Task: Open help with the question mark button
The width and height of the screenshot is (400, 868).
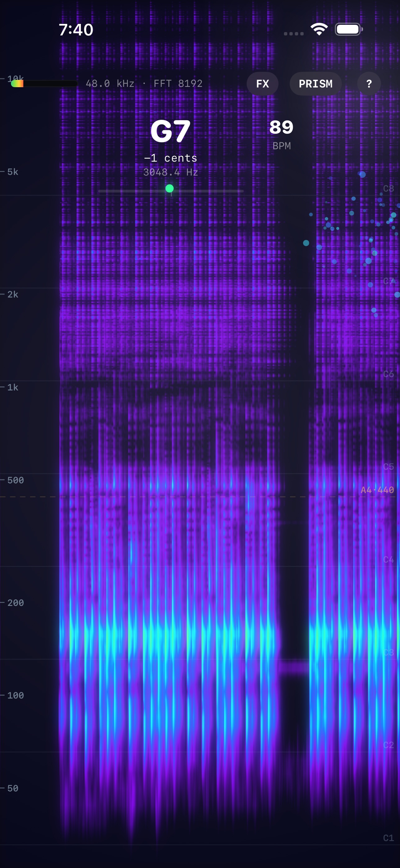Action: [369, 84]
